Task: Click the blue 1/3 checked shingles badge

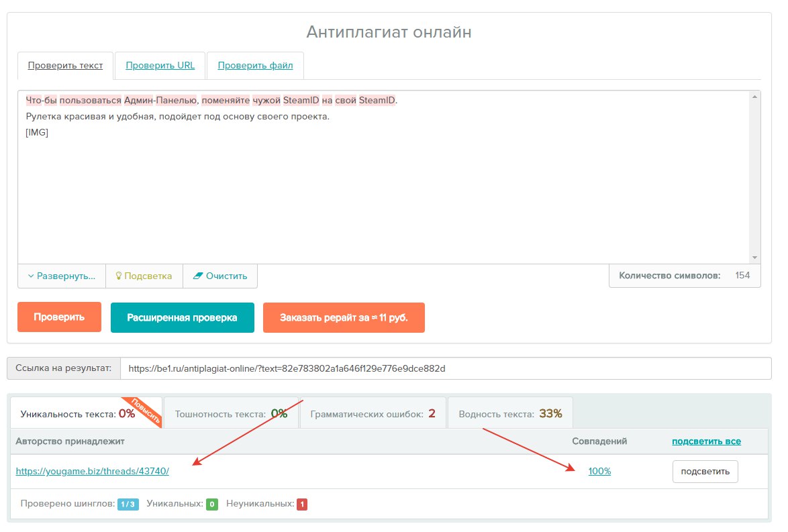Action: point(128,504)
